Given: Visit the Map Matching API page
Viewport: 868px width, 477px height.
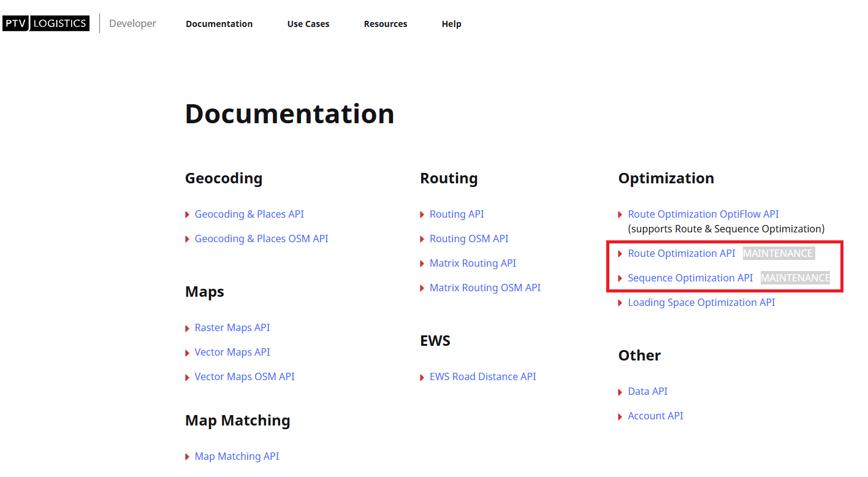Looking at the screenshot, I should click(x=237, y=456).
